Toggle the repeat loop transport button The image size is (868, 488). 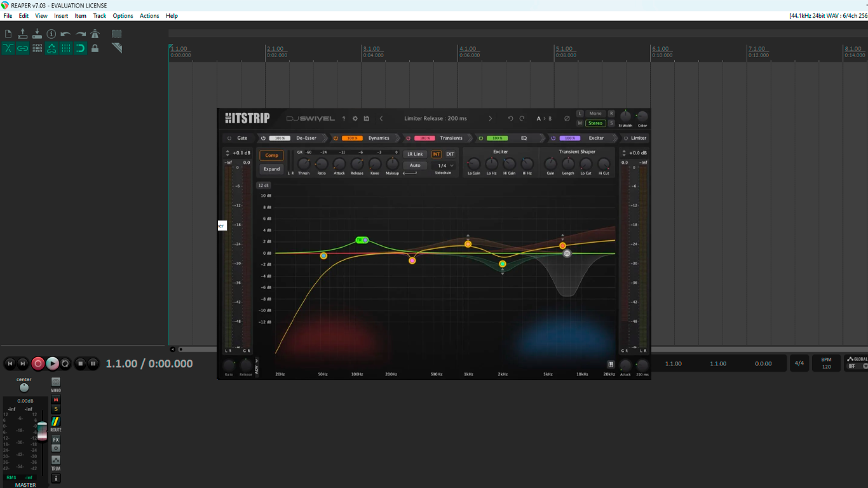point(65,363)
